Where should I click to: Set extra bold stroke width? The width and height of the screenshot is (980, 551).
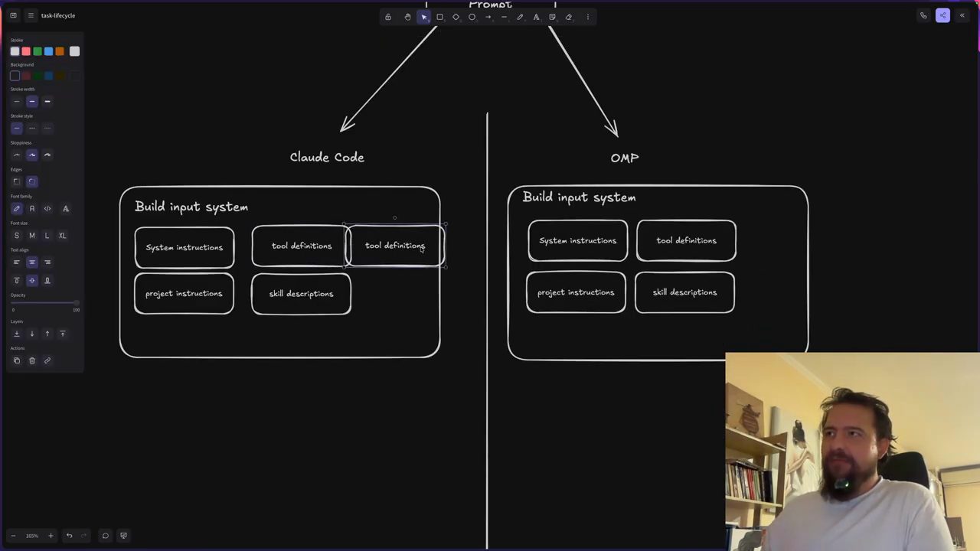tap(47, 101)
